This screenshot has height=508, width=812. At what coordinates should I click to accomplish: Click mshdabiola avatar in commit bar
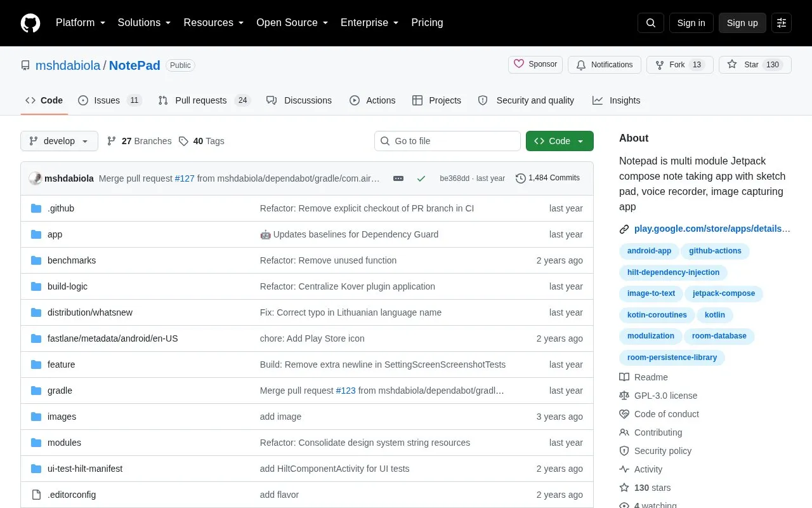click(x=36, y=178)
